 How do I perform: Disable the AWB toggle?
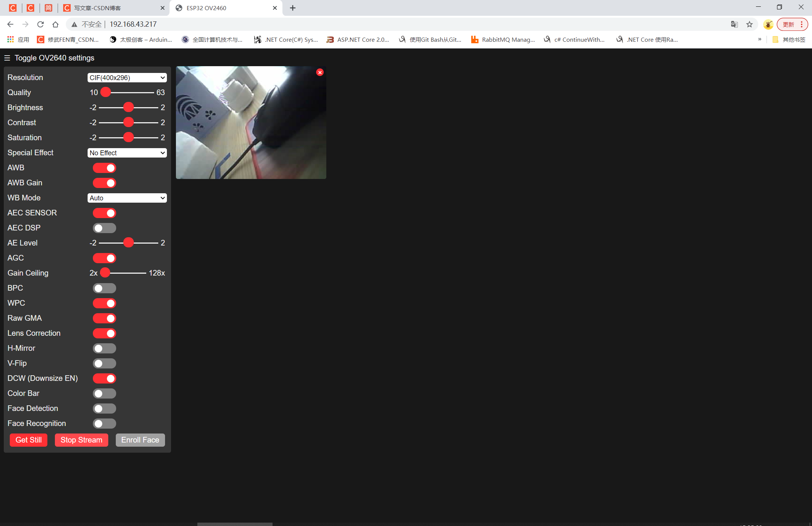click(105, 168)
